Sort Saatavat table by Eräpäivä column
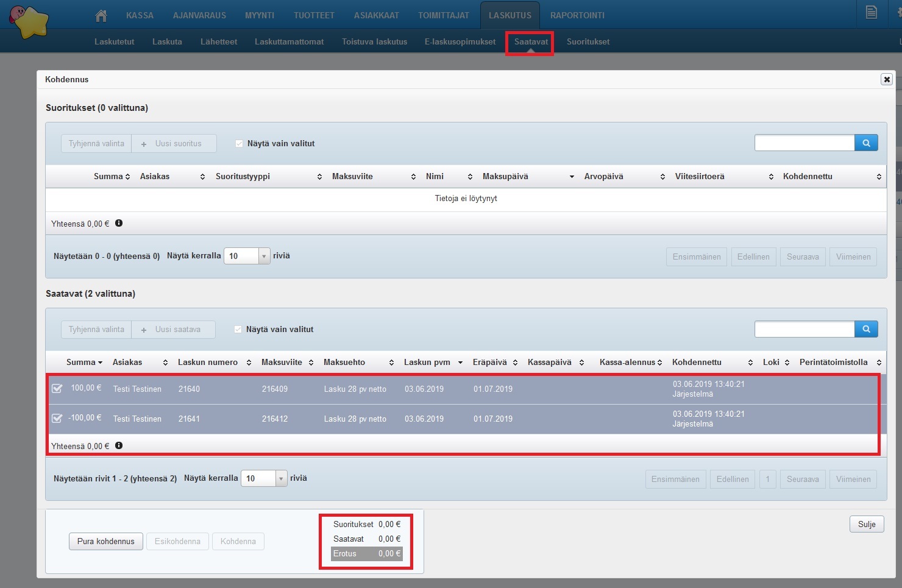Image resolution: width=902 pixels, height=588 pixels. coord(494,363)
